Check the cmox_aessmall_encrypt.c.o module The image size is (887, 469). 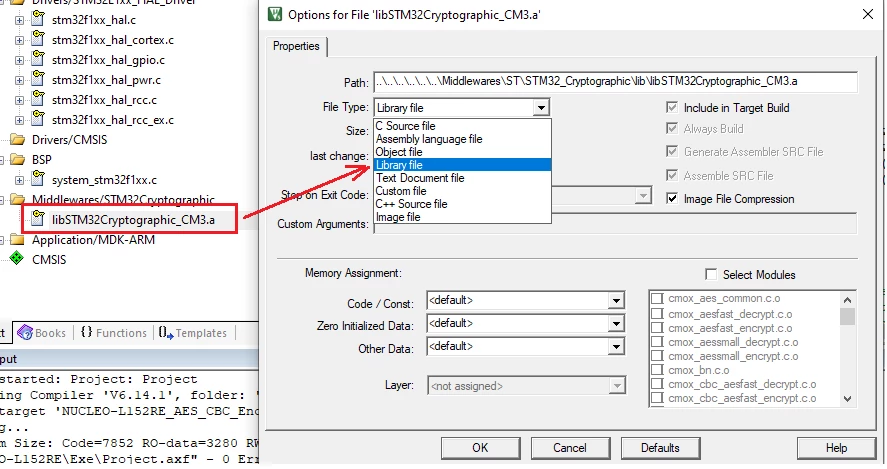click(x=657, y=356)
